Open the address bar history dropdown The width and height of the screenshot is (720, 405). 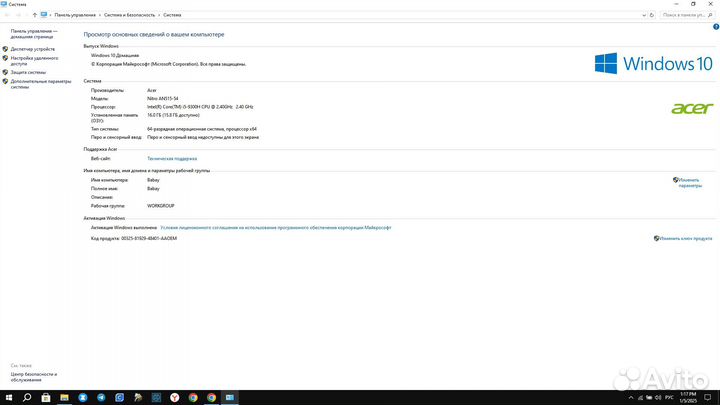[643, 15]
